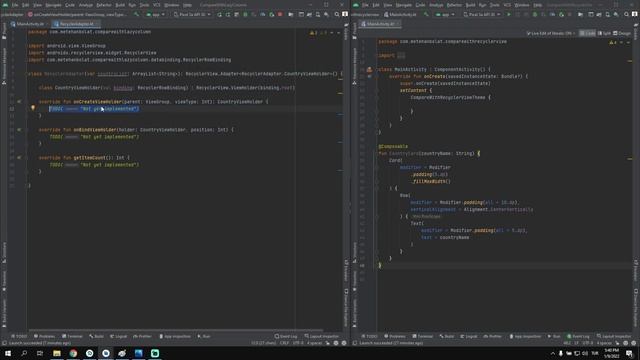Switch to Code view mode in right editor

(x=588, y=33)
